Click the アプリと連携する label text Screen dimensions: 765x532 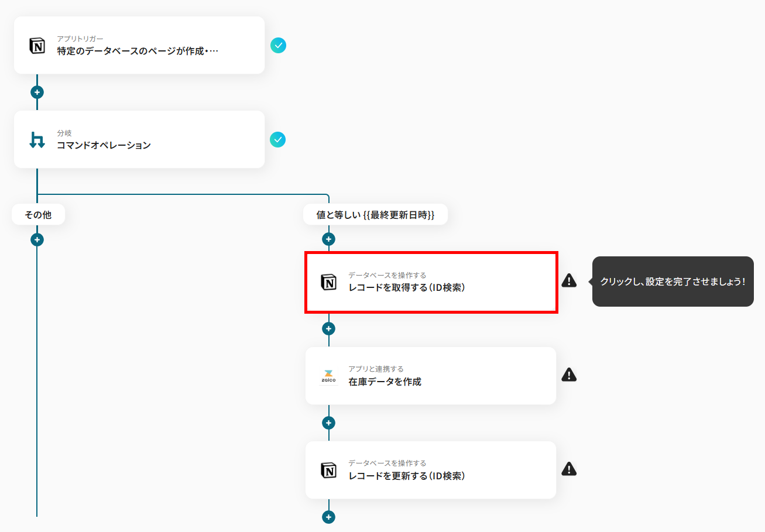[376, 369]
